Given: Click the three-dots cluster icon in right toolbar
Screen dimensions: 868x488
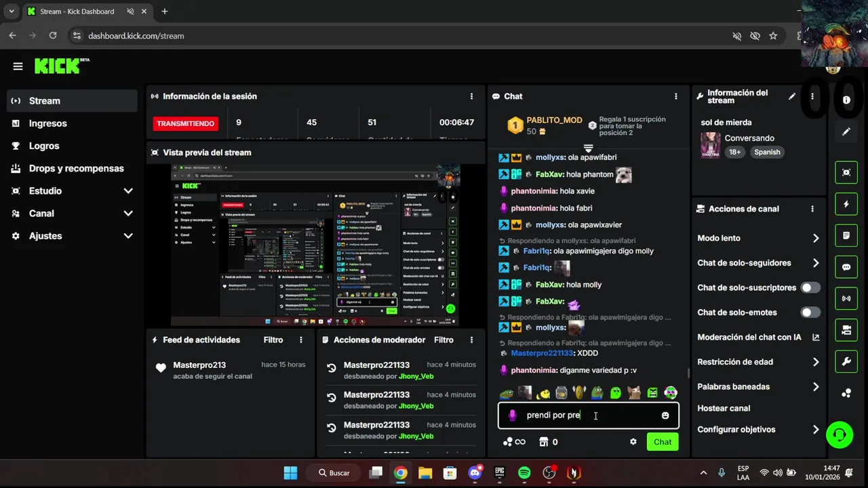Looking at the screenshot, I should tap(846, 393).
